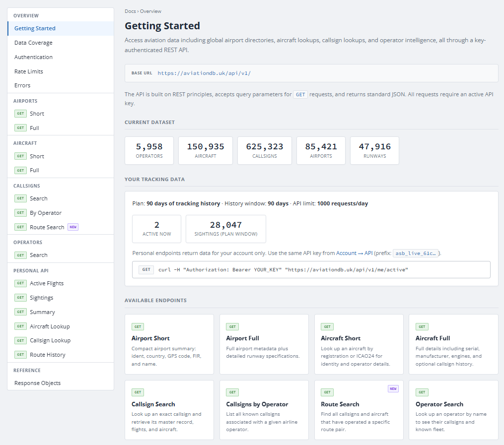This screenshot has height=445, width=504.
Task: Click GET badge on Aircraft Full card
Action: click(422, 326)
